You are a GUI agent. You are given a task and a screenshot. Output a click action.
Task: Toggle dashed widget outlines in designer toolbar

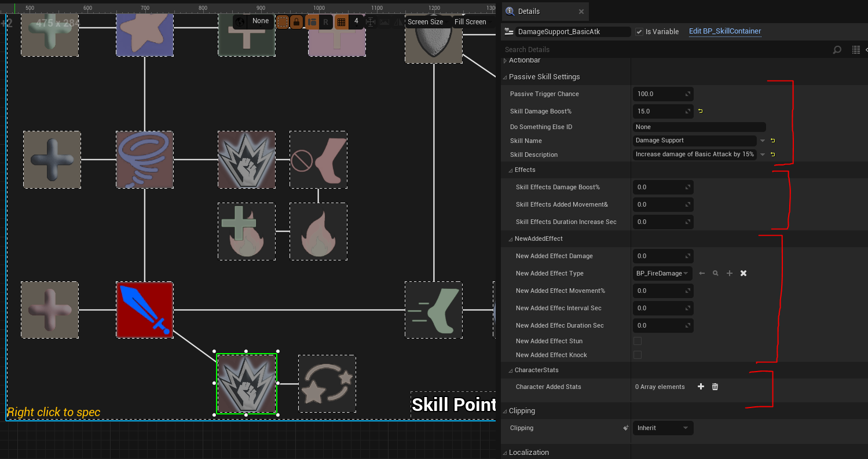pyautogui.click(x=283, y=22)
